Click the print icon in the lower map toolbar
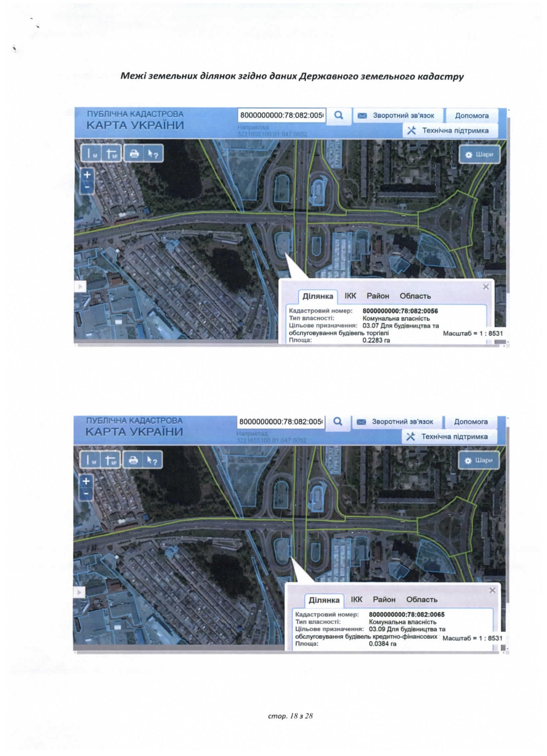Viewport: 547px width, 756px height. [133, 460]
